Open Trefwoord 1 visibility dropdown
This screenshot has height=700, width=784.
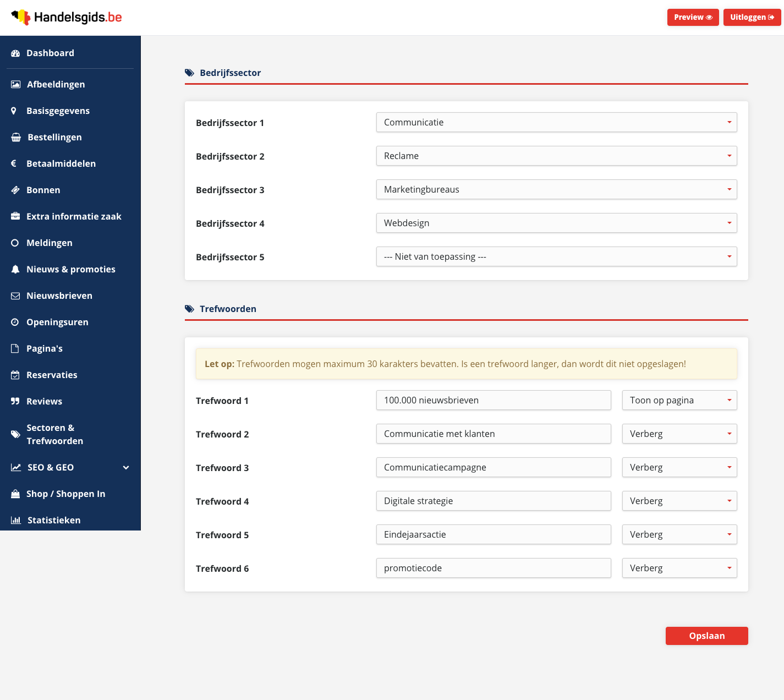[x=679, y=400]
